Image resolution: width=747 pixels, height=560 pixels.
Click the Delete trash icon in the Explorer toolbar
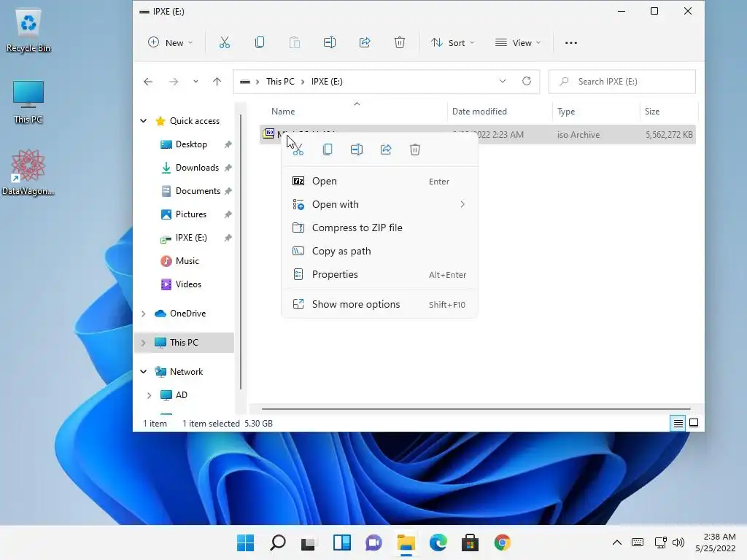point(400,43)
